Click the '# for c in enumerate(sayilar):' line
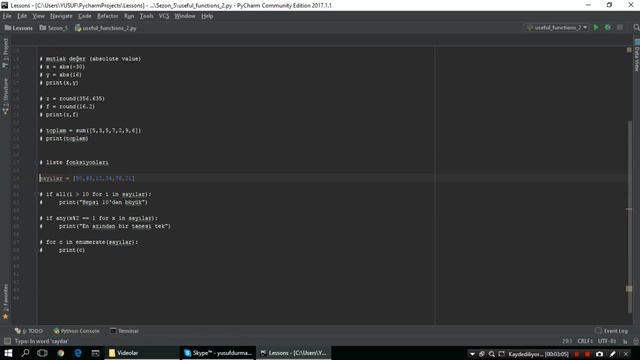The width and height of the screenshot is (640, 360). tap(89, 242)
